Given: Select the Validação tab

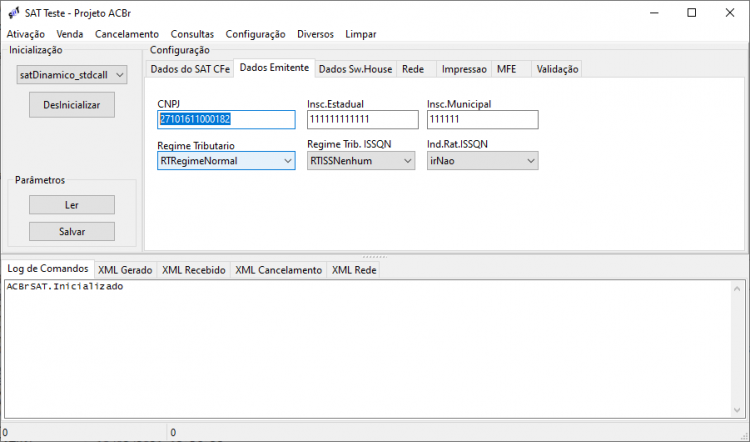Looking at the screenshot, I should point(557,69).
